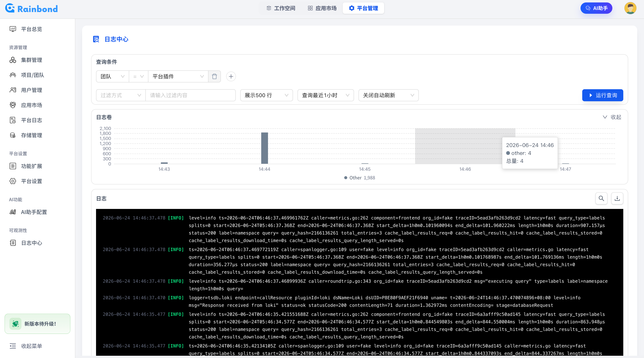644x358 pixels.
Task: Click the 存储管理 sidebar icon
Action: 13,135
